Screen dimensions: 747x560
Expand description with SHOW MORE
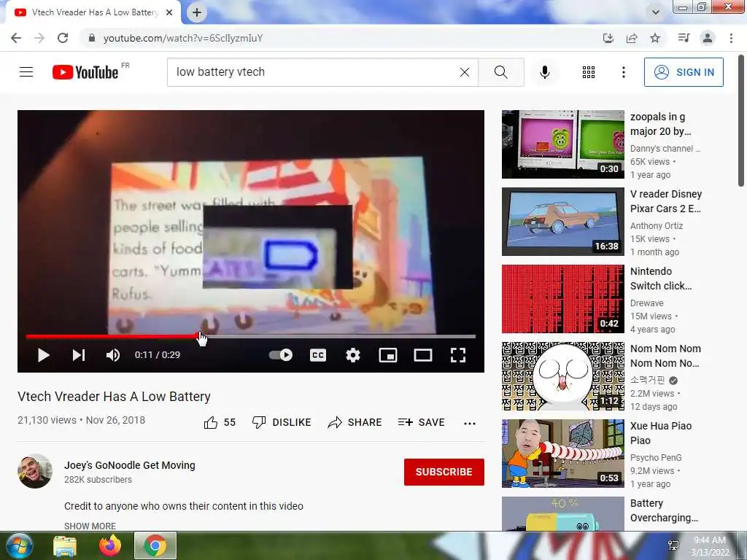point(90,526)
